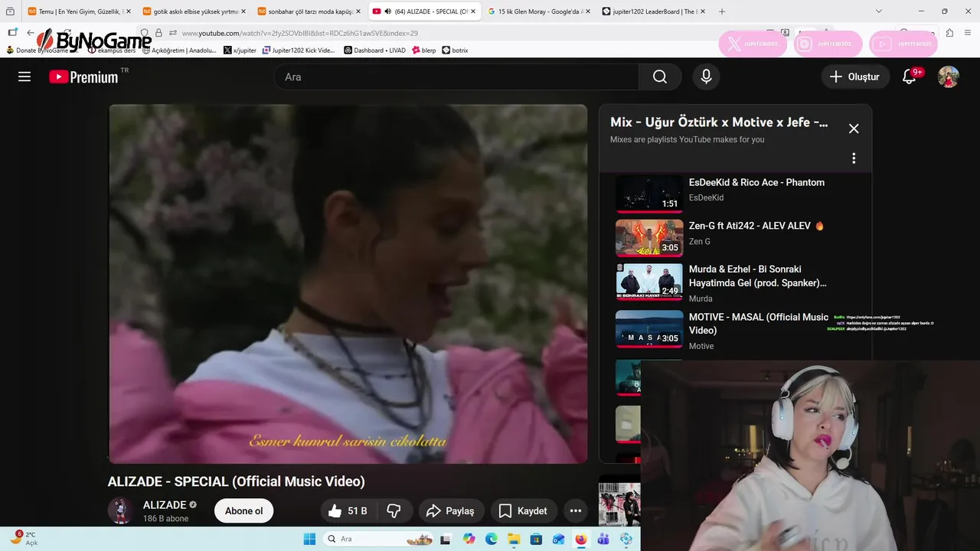The image size is (980, 551).
Task: Dislike the video with thumbs down
Action: (x=394, y=510)
